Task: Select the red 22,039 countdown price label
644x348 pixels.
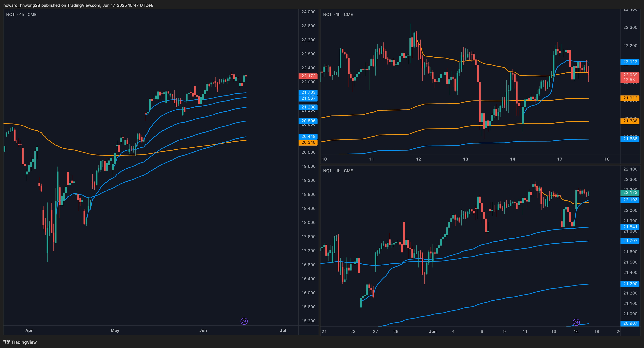Action: 630,77
